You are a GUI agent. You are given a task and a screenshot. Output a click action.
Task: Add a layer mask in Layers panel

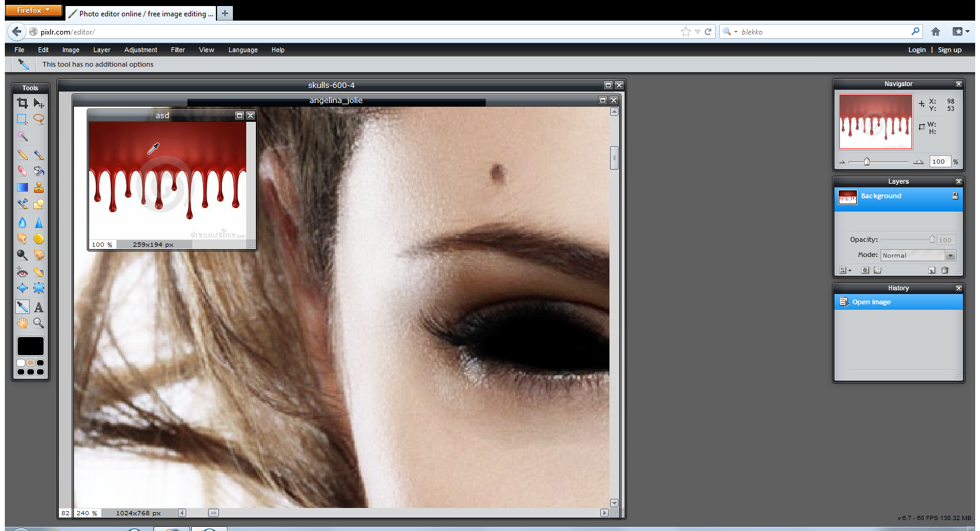[x=865, y=270]
